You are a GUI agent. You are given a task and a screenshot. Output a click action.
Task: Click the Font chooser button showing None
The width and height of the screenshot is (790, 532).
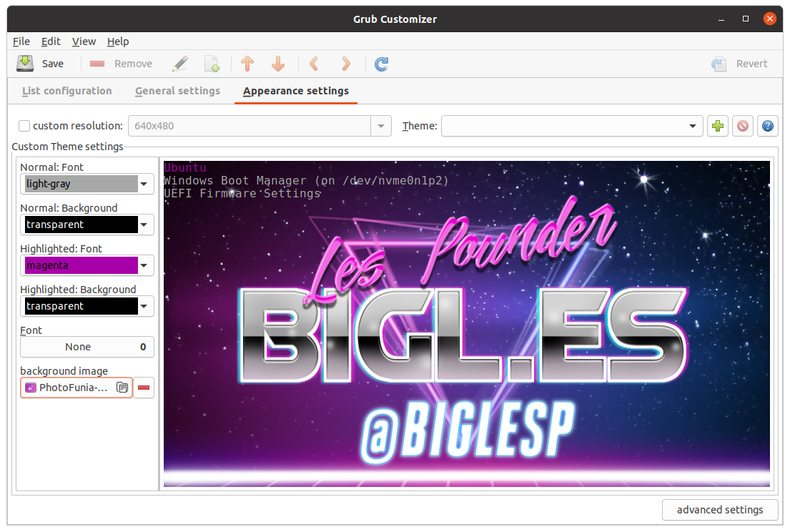click(x=87, y=347)
